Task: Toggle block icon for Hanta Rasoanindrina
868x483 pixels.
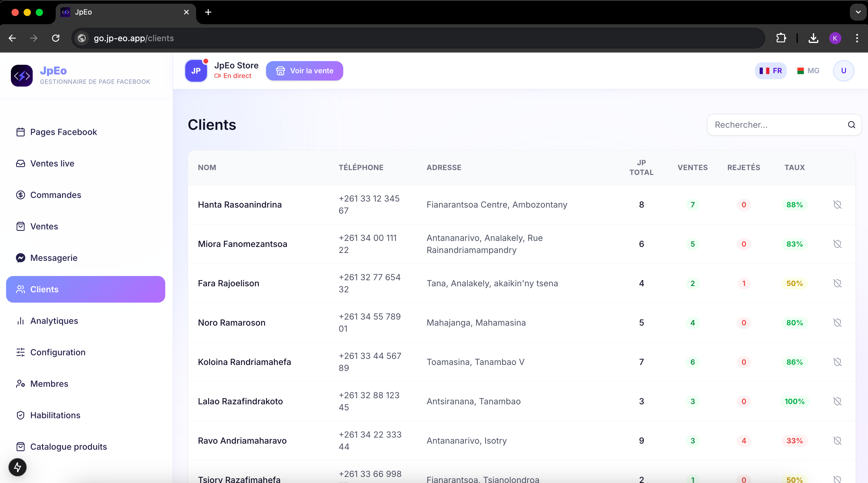Action: tap(837, 205)
